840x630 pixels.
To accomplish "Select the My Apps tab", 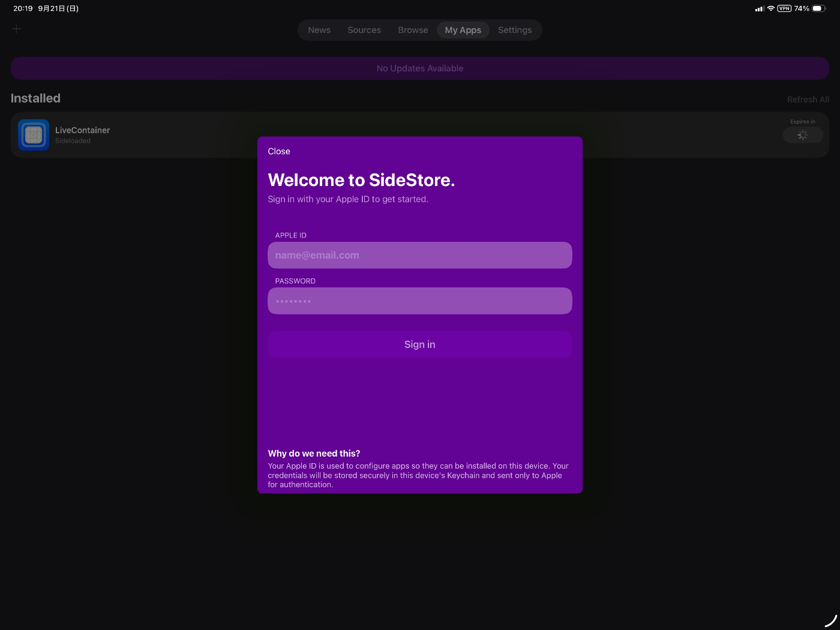I will (463, 30).
